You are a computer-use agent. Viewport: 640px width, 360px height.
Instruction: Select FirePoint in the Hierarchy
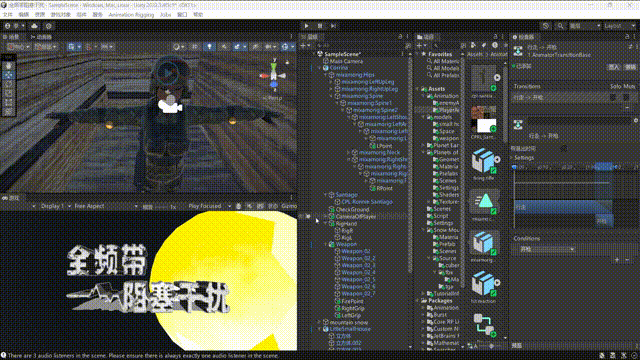(x=352, y=301)
